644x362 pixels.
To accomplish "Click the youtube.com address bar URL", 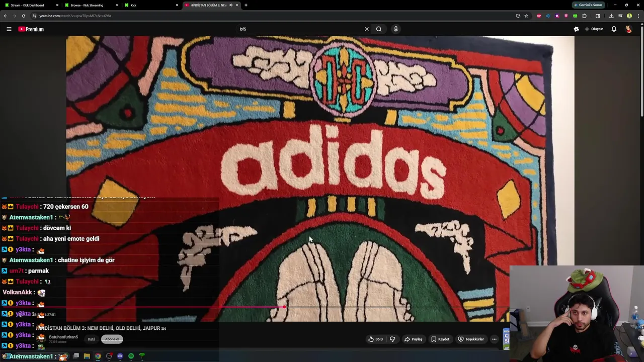I will (x=75, y=16).
